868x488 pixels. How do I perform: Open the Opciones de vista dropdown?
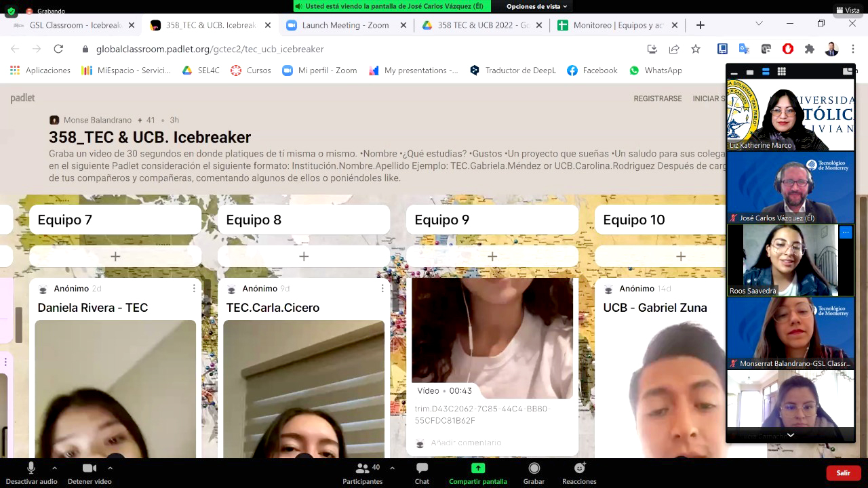tap(537, 6)
